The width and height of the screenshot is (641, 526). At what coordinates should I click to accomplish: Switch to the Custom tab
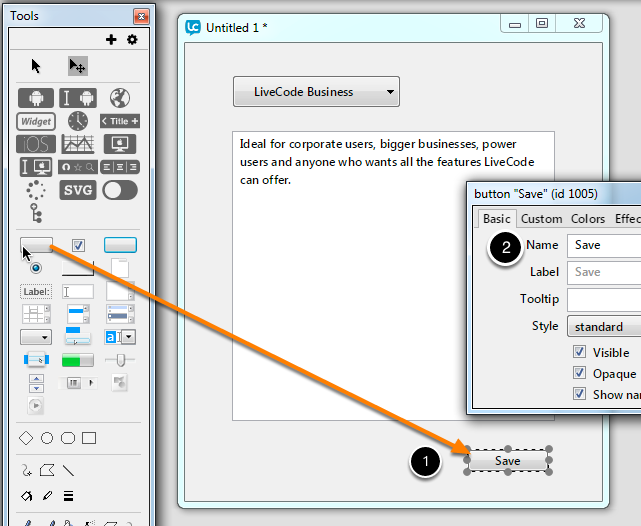pos(541,219)
